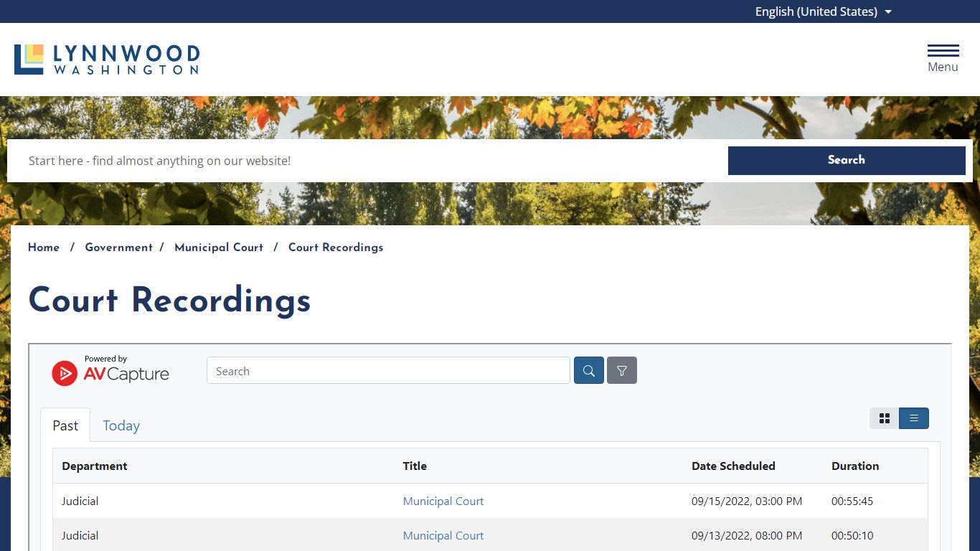Open the English (United States) language dropdown
The image size is (980, 551).
[x=823, y=11]
